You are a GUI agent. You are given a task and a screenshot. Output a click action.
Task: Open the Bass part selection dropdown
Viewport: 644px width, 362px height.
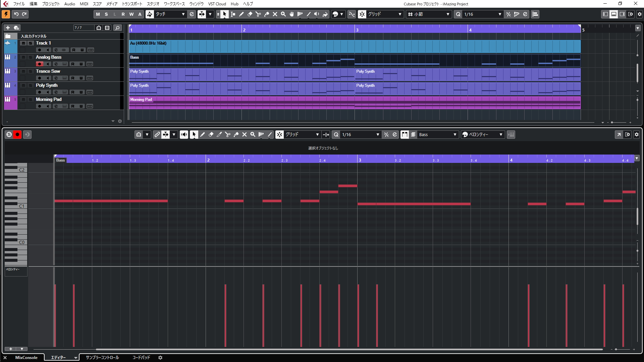[438, 134]
